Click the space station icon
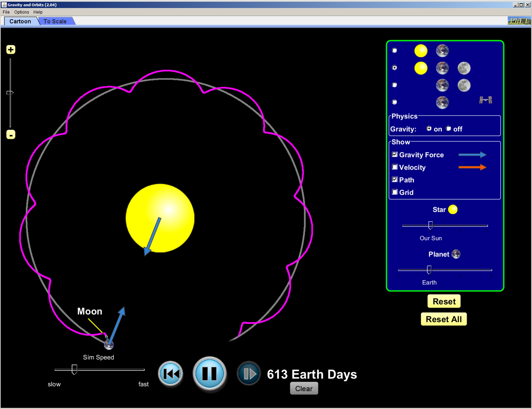 click(486, 100)
